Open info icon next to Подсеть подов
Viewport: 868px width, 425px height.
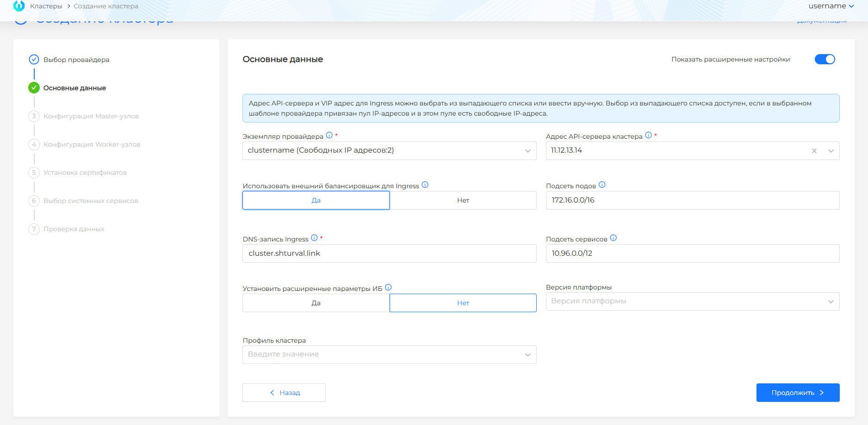[x=602, y=185]
